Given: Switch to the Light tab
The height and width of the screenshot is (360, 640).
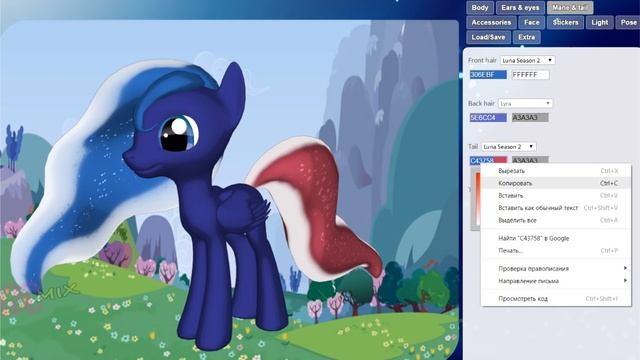Looking at the screenshot, I should [600, 22].
